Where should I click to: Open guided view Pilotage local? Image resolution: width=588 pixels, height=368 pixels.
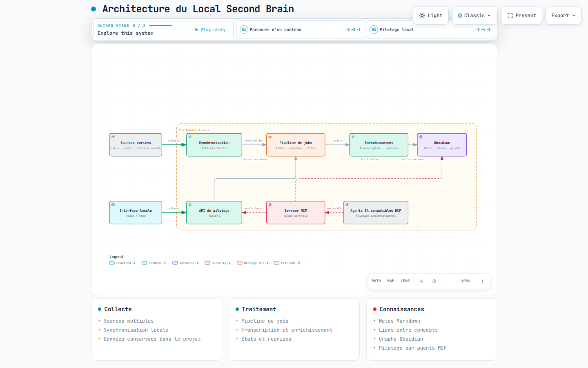[x=431, y=29]
